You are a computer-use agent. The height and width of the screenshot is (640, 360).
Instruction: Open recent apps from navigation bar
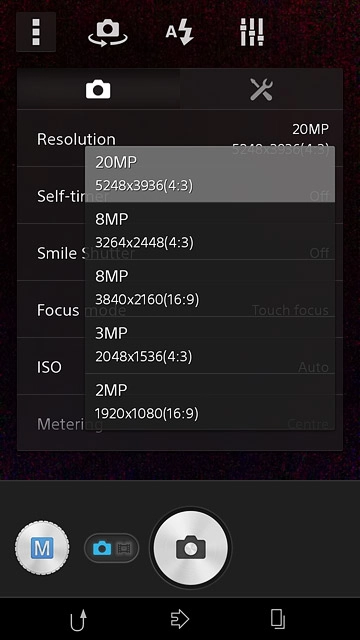click(278, 619)
